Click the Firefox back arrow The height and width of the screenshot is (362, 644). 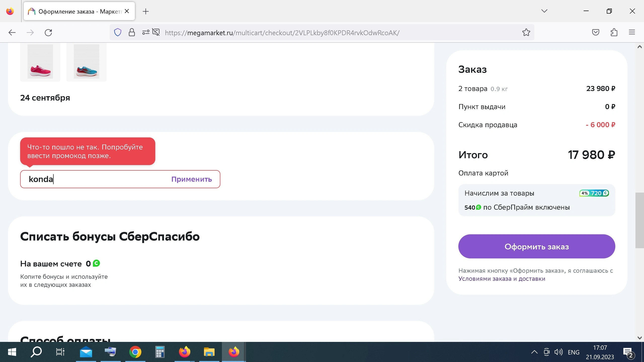pos(12,32)
